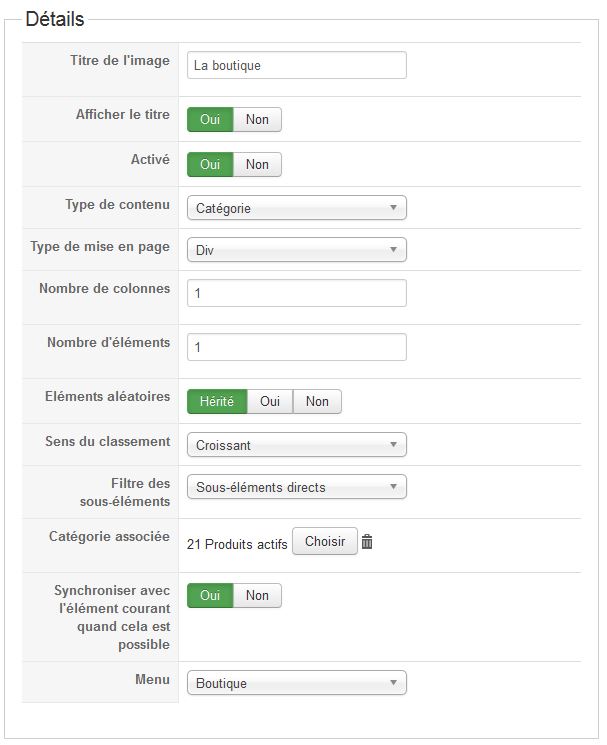Screen dimensions: 607x745
Task: Select Oui for Activé
Action: 210,164
